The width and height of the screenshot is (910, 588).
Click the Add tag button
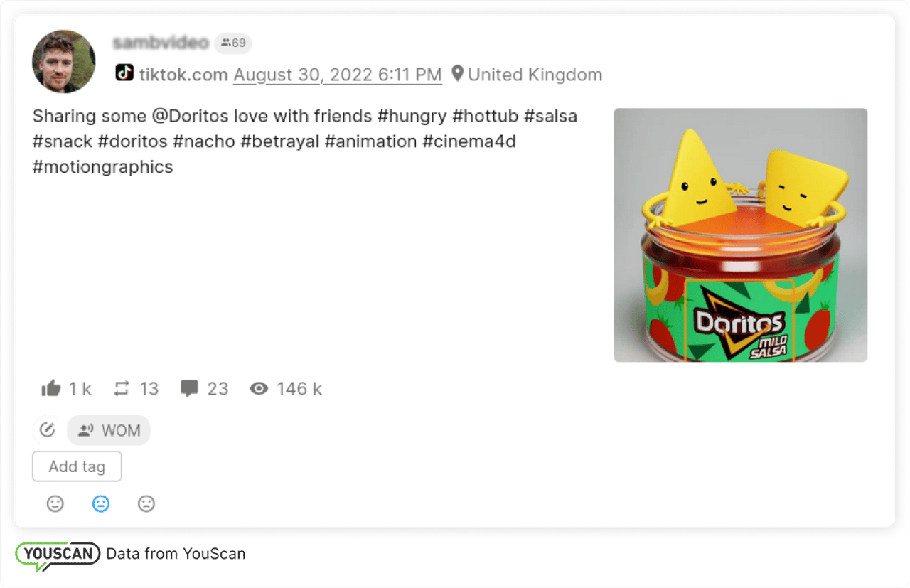click(77, 466)
